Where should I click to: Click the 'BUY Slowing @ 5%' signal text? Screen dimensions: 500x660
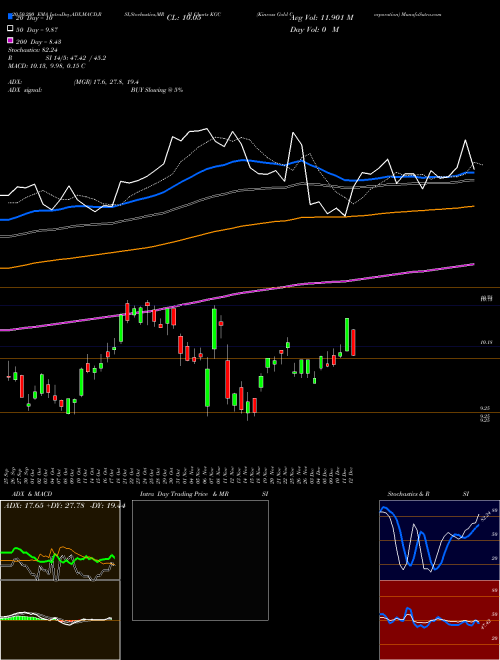(157, 90)
